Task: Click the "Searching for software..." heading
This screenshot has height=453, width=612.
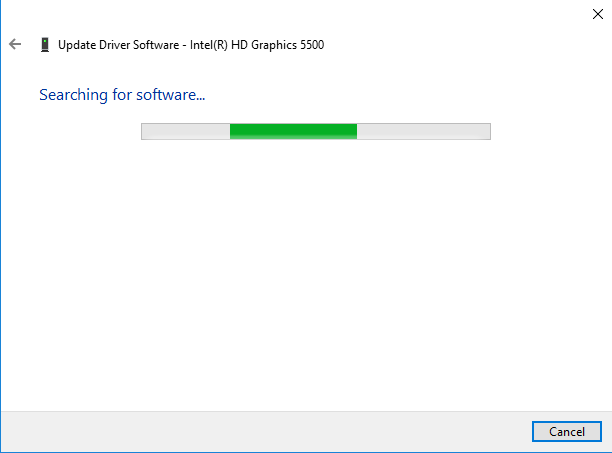Action: coord(122,95)
